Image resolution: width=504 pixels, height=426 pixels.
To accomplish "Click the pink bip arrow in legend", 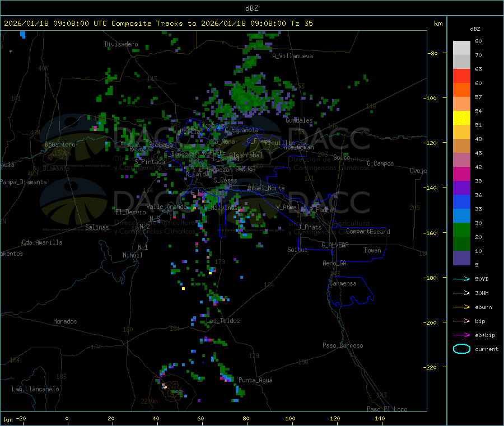I will 461,321.
